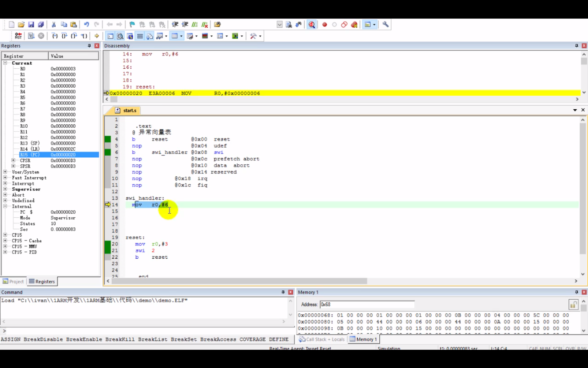Toggle the Command window button

tap(110, 36)
